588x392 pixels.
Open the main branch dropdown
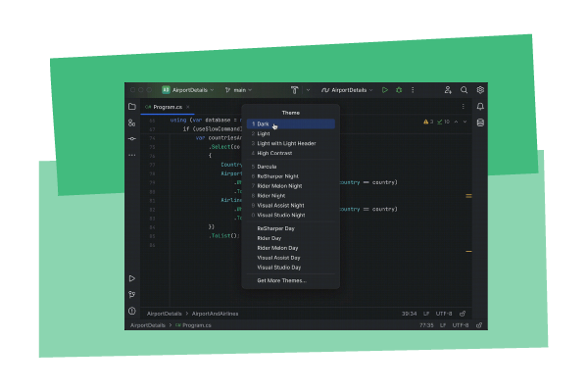[238, 90]
